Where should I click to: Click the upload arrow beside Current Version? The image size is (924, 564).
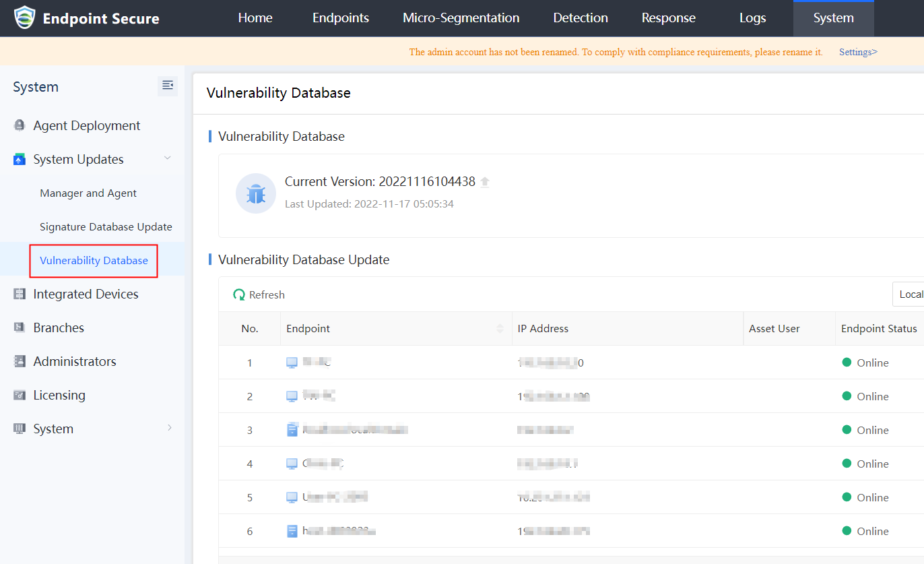(x=485, y=182)
